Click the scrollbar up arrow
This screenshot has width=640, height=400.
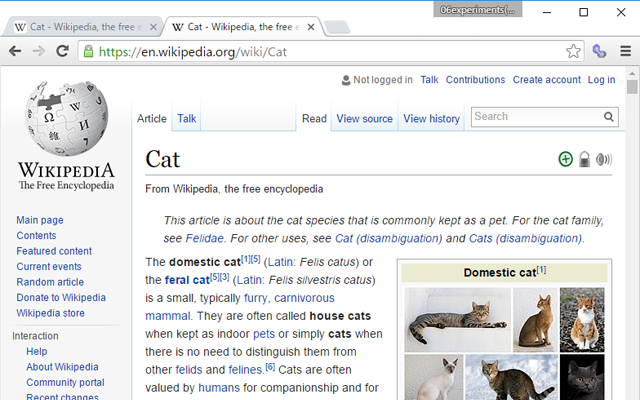pos(632,74)
